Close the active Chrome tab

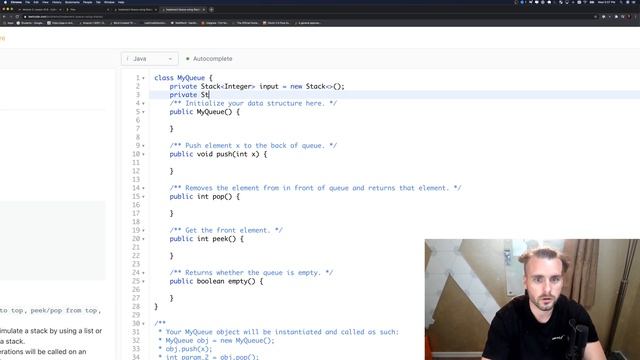pos(204,9)
